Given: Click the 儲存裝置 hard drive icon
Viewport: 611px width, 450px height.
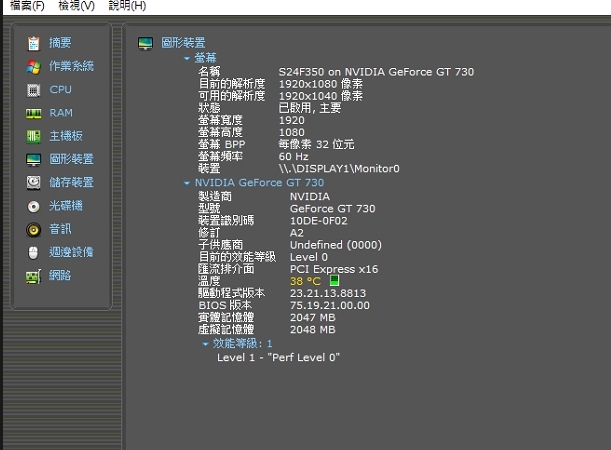Looking at the screenshot, I should (x=34, y=183).
